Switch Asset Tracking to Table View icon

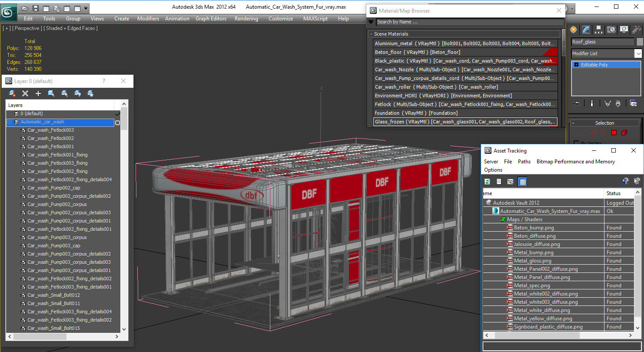(522, 182)
